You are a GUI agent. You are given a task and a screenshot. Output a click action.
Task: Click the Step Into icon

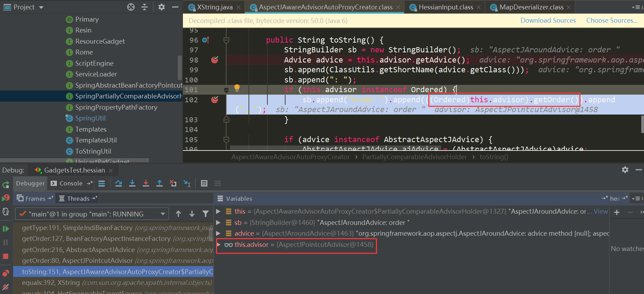[x=132, y=183]
